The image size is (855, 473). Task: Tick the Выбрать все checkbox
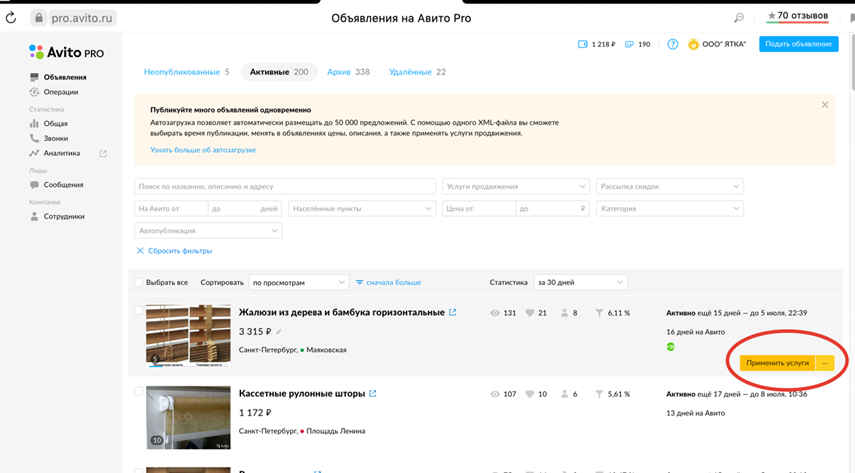tap(139, 283)
